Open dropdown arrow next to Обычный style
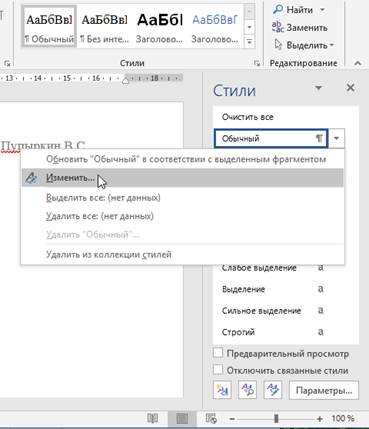The width and height of the screenshot is (369, 429). click(336, 138)
